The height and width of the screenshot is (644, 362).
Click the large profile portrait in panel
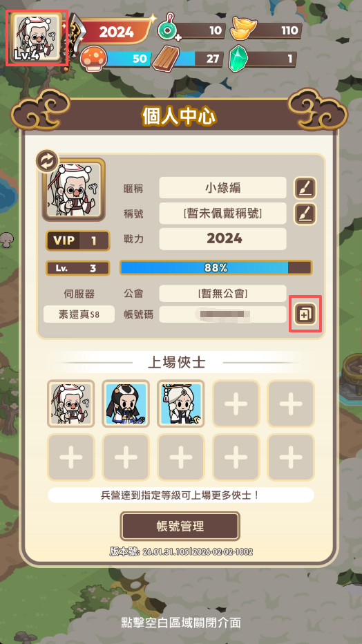[73, 190]
